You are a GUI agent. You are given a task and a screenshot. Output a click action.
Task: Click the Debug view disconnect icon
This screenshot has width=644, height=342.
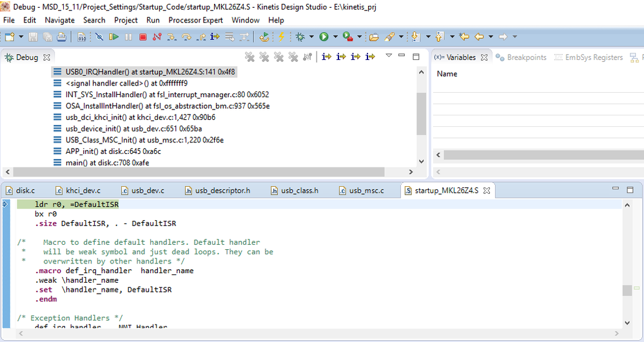[x=307, y=57]
